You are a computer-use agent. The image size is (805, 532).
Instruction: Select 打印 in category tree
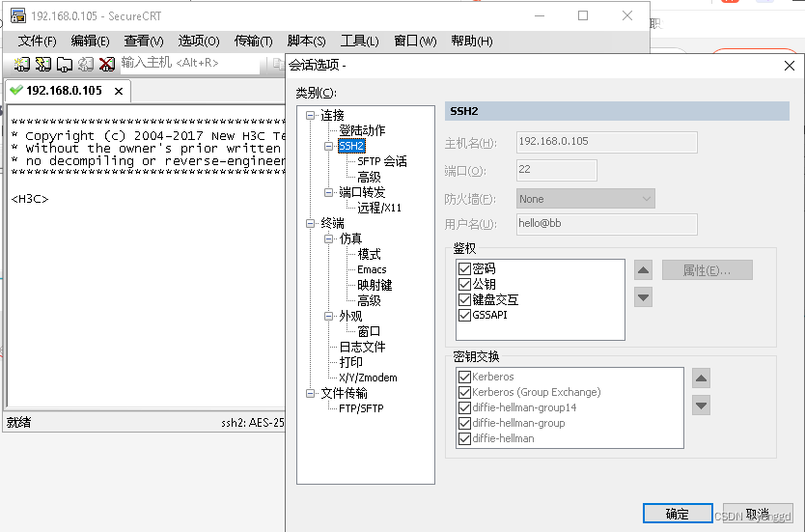pyautogui.click(x=350, y=362)
